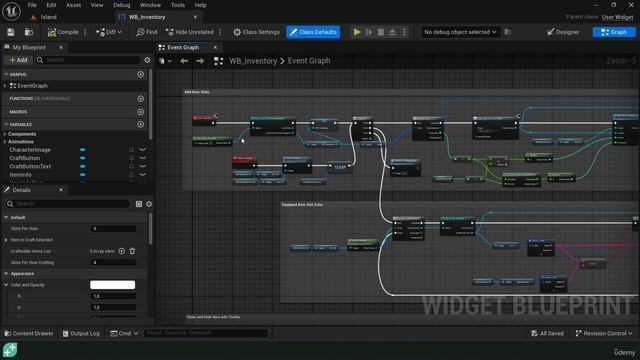Screen dimensions: 640x360
Task: Collapse the Variables section
Action: 6,124
